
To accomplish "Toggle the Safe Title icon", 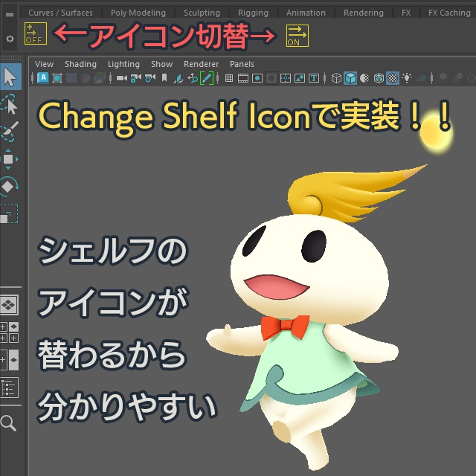I will pos(314,78).
